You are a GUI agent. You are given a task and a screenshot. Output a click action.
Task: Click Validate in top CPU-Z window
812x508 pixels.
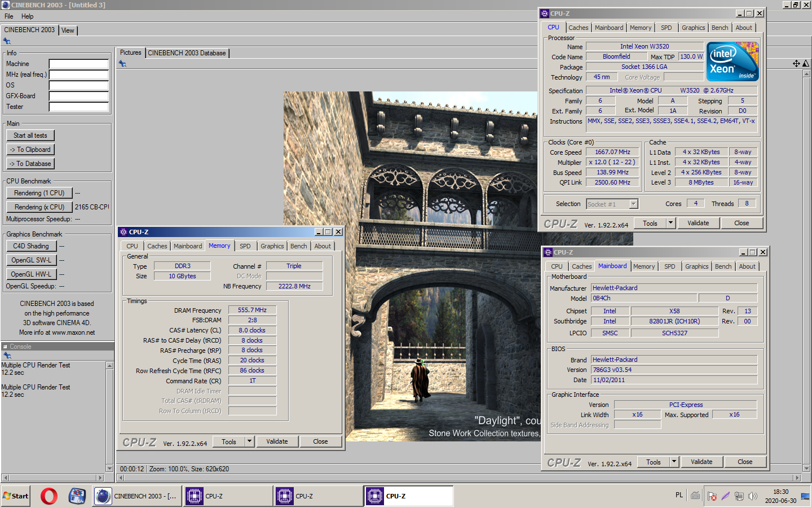[698, 223]
